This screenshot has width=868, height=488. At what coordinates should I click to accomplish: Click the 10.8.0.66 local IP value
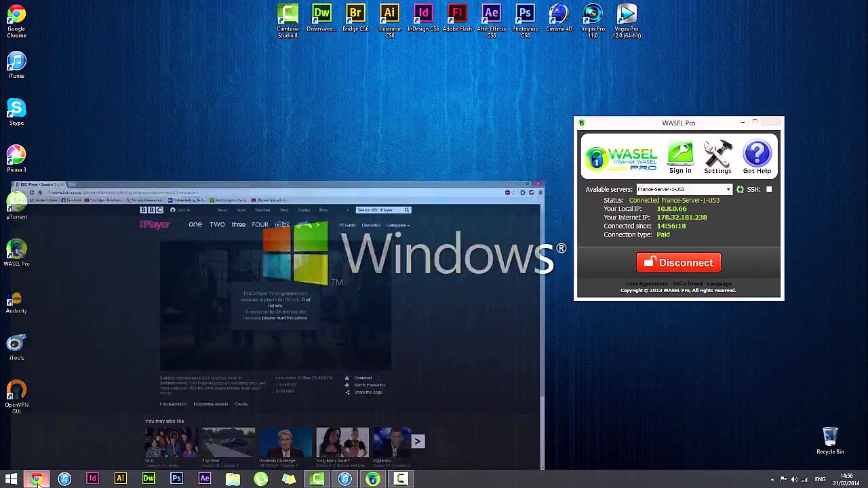click(x=671, y=209)
